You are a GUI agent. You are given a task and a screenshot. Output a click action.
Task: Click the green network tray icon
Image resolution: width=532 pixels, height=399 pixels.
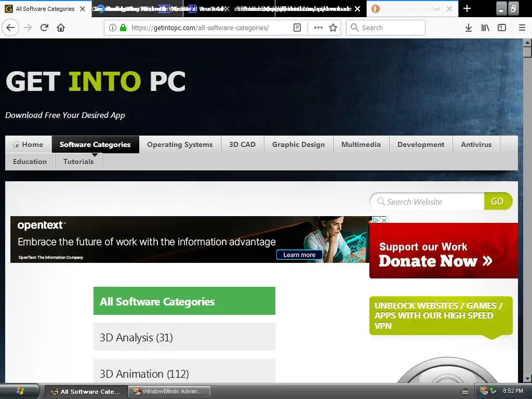coord(494,391)
